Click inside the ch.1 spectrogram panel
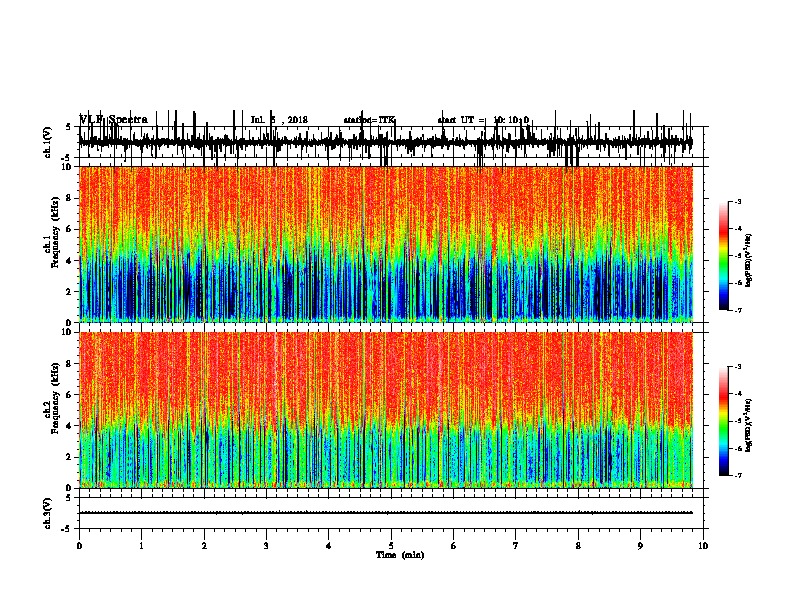Screen dimensions: 792x612 tap(386, 244)
